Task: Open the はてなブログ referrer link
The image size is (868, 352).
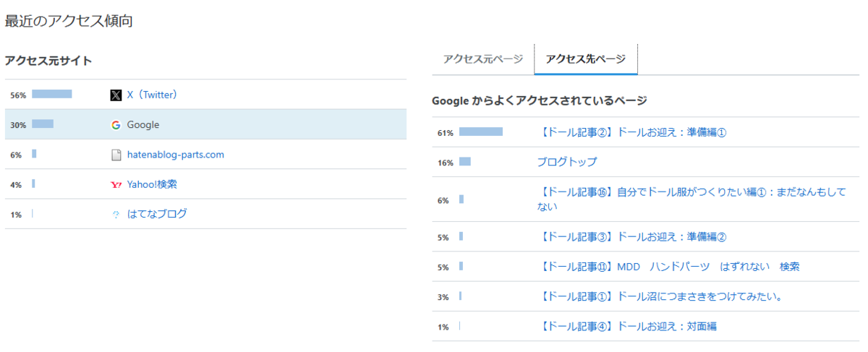Action: 157,214
